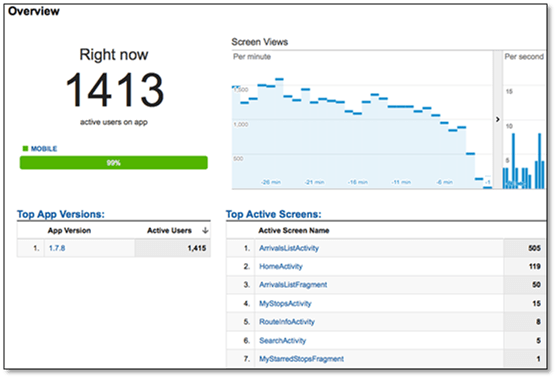Viewport: 556px width, 378px height.
Task: Select the 1,415 active users cell
Action: (172, 248)
